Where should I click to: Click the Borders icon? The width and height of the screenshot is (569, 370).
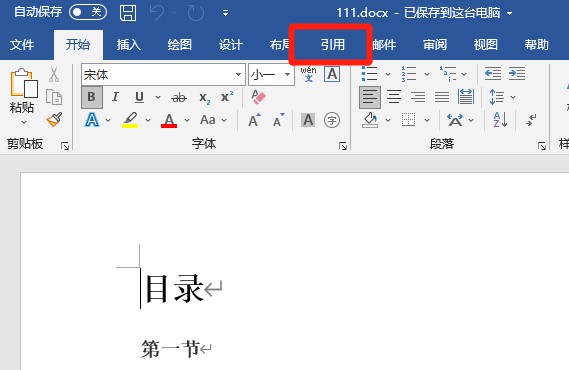coord(408,120)
